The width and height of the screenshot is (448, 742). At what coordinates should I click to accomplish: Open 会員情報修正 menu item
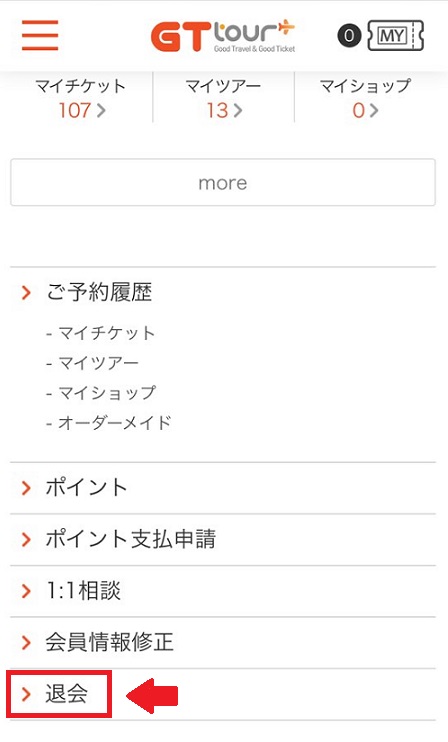click(223, 643)
